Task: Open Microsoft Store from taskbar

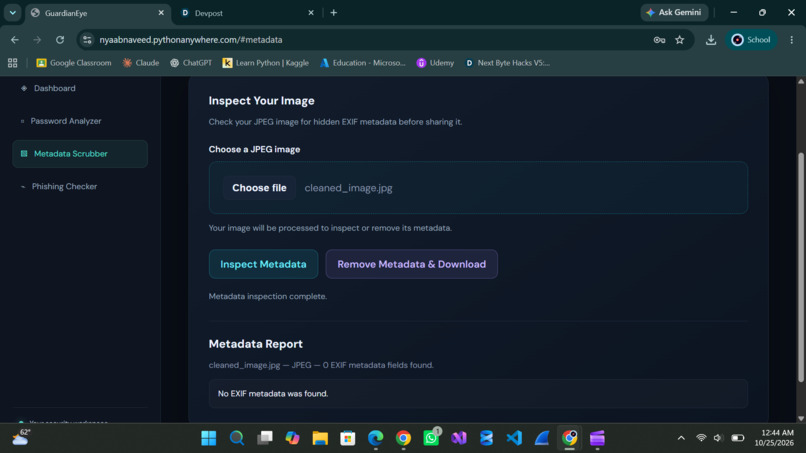Action: click(348, 438)
